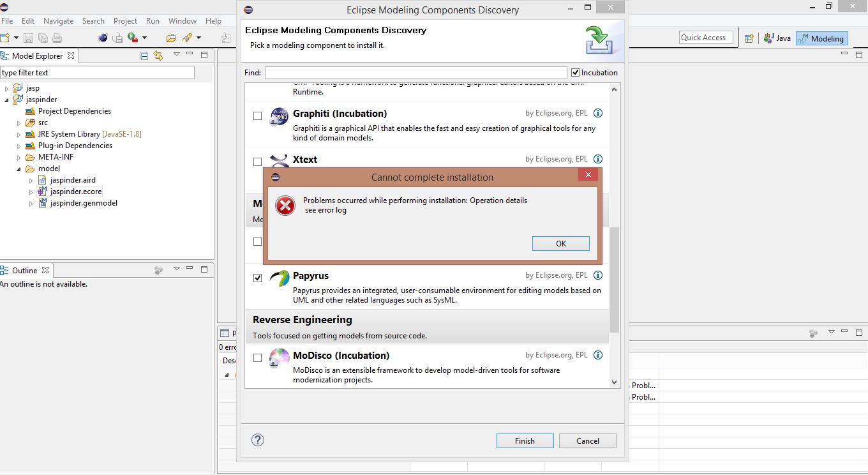
Task: Switch to the Java perspective
Action: tap(777, 38)
